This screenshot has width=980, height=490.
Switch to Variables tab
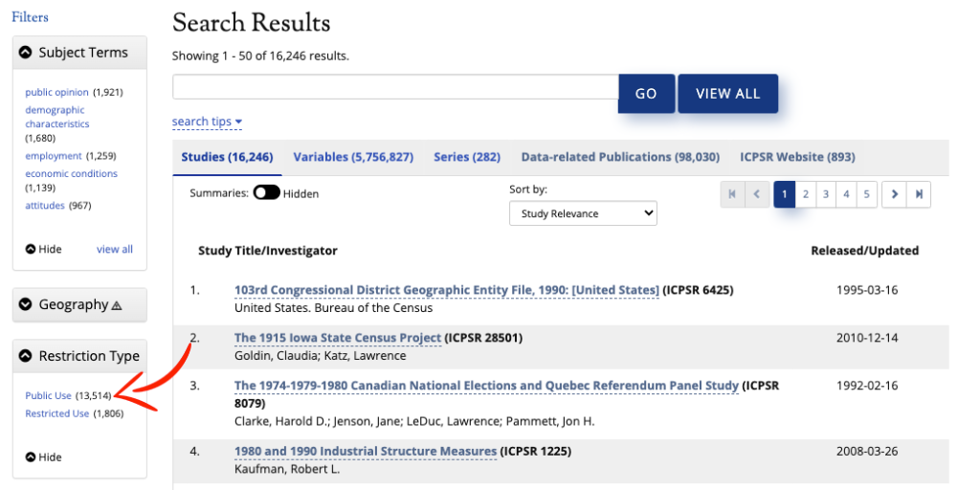[x=354, y=157]
